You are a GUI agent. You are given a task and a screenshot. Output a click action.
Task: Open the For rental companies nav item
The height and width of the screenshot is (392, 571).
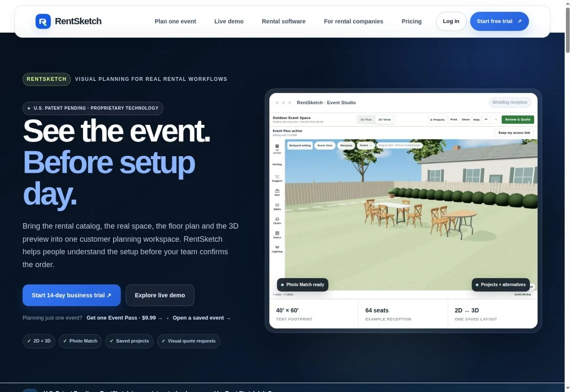[x=354, y=21]
